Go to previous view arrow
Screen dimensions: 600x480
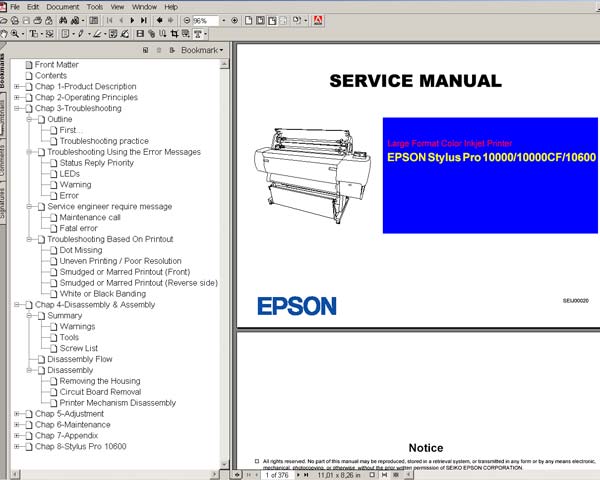(x=160, y=20)
